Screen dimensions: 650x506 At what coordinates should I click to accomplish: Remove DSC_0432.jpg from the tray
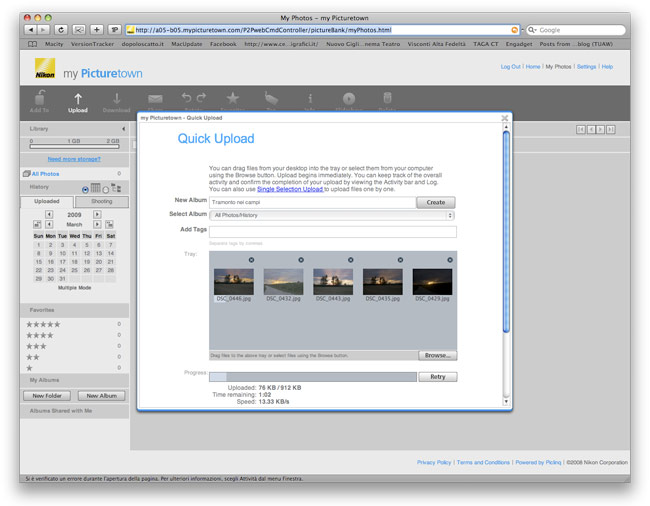(x=301, y=260)
